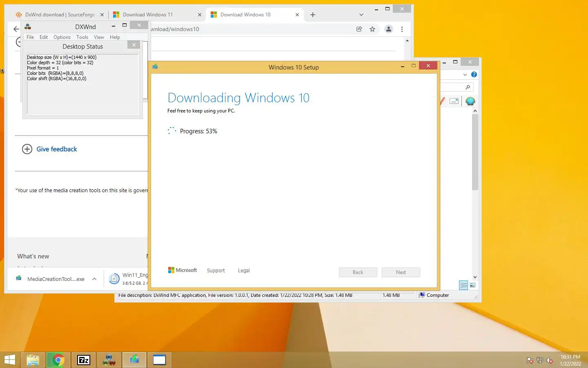
Task: Open File Explorer from the taskbar
Action: click(x=33, y=360)
